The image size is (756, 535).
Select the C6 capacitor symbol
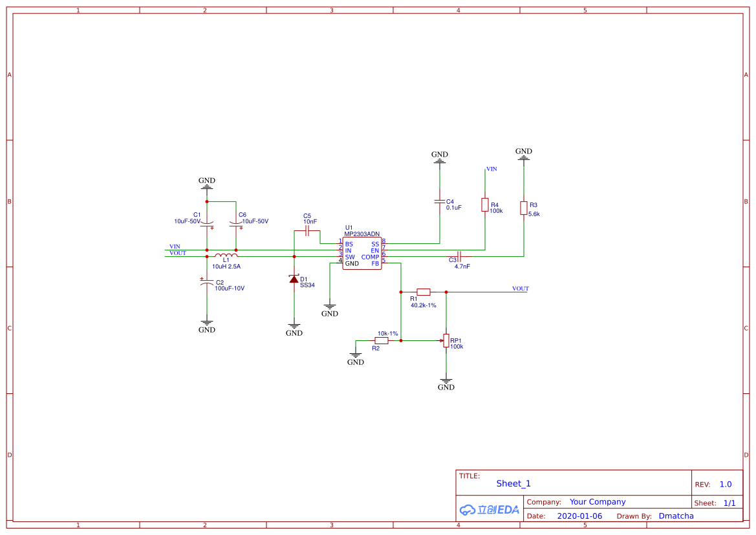click(x=236, y=224)
